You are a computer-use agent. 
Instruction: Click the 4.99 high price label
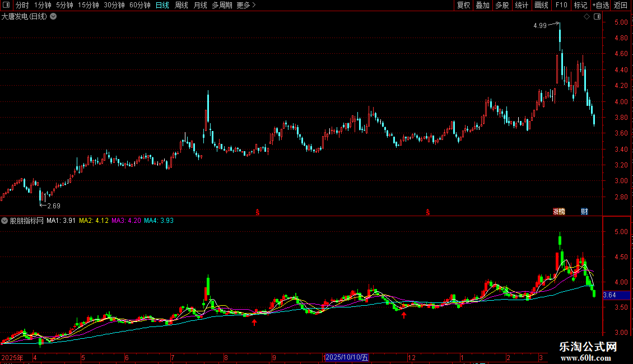pos(540,25)
